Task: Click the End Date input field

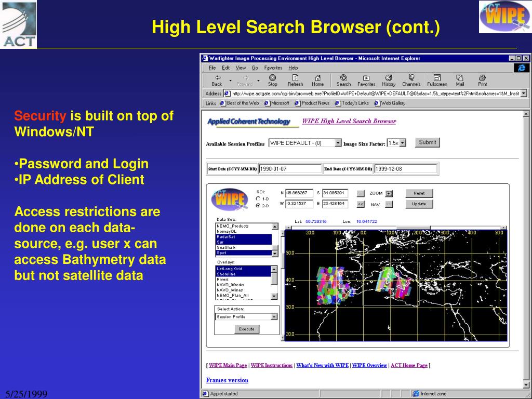Action: [x=405, y=169]
